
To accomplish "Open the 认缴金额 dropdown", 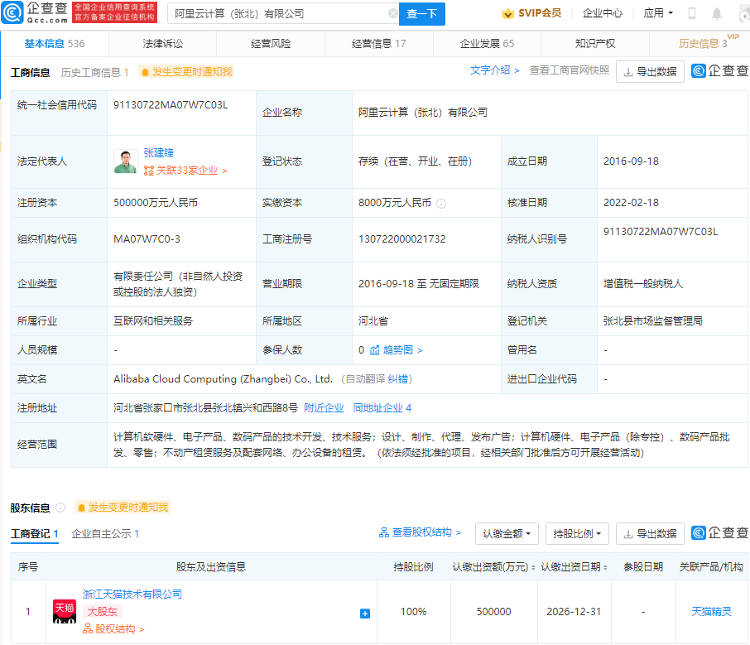I will [x=507, y=534].
